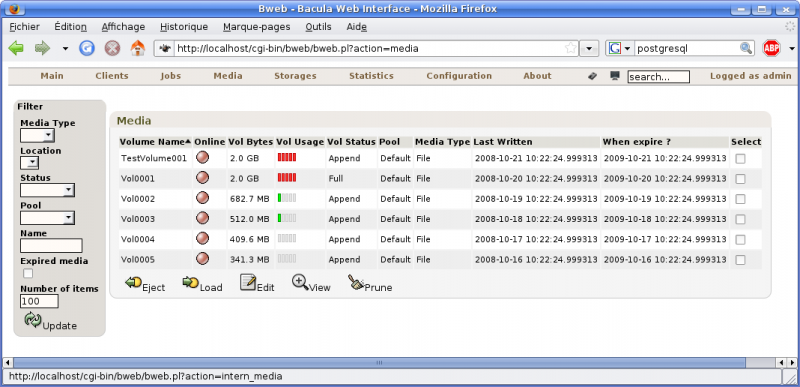Click online status icon for Vol0003
The image size is (800, 387).
pyautogui.click(x=203, y=219)
